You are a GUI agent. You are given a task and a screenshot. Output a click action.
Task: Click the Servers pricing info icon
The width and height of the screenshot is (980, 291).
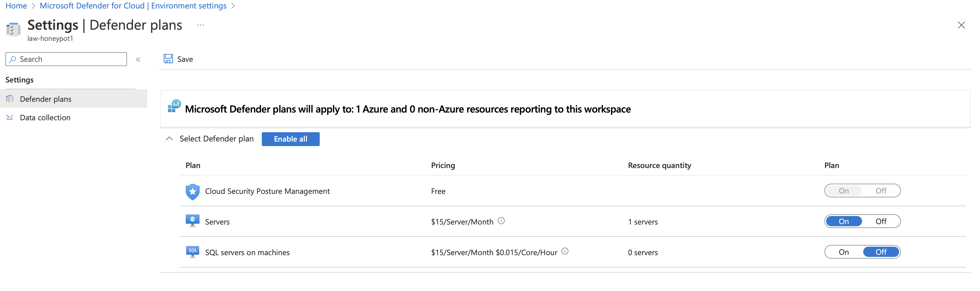point(501,221)
